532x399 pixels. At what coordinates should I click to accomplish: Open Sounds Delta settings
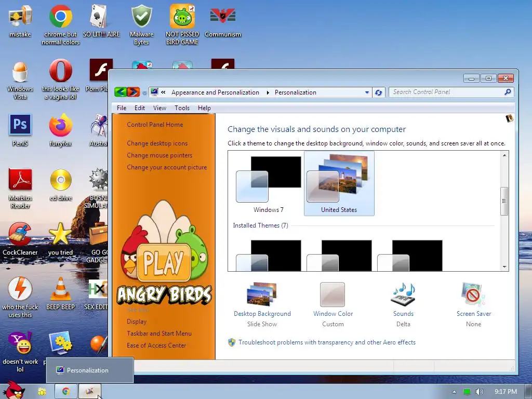click(x=403, y=304)
